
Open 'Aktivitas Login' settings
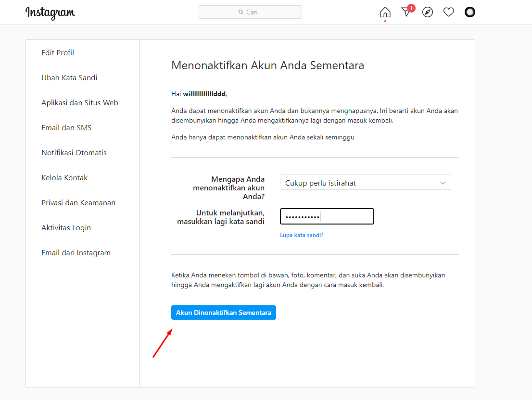pyautogui.click(x=66, y=227)
